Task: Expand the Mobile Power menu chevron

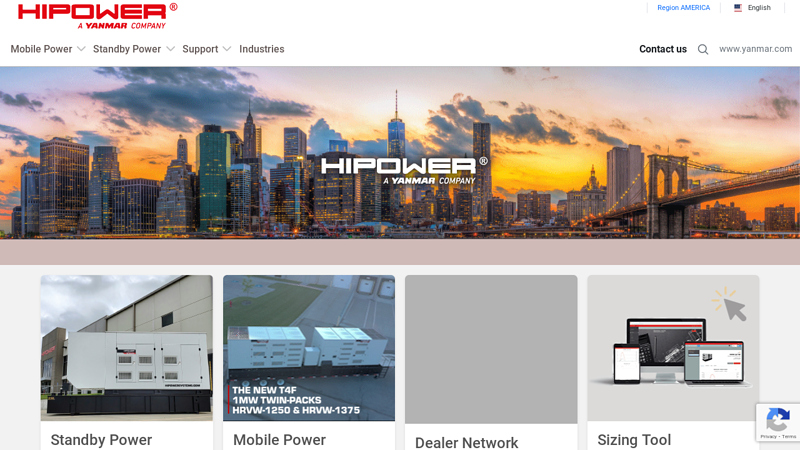Action: point(81,49)
